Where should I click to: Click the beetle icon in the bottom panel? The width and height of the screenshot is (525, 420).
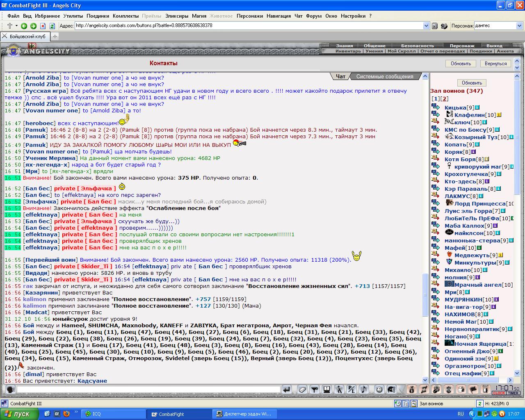[449, 389]
